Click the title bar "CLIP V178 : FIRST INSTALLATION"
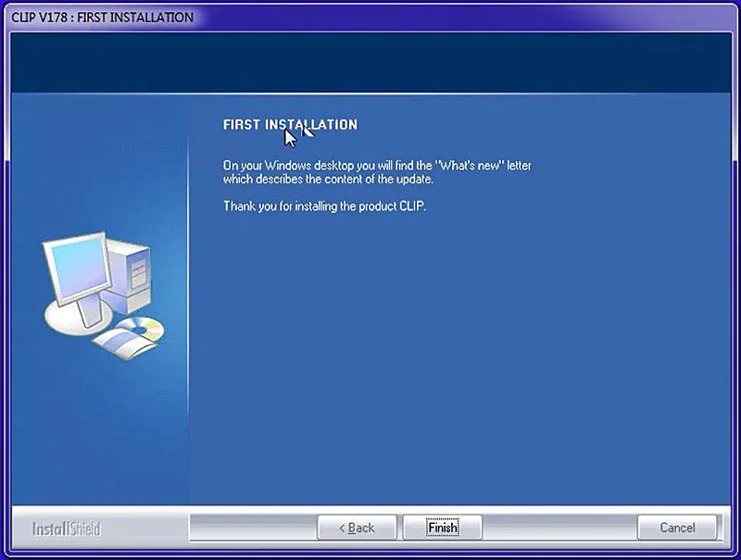This screenshot has width=741, height=560. pyautogui.click(x=102, y=18)
